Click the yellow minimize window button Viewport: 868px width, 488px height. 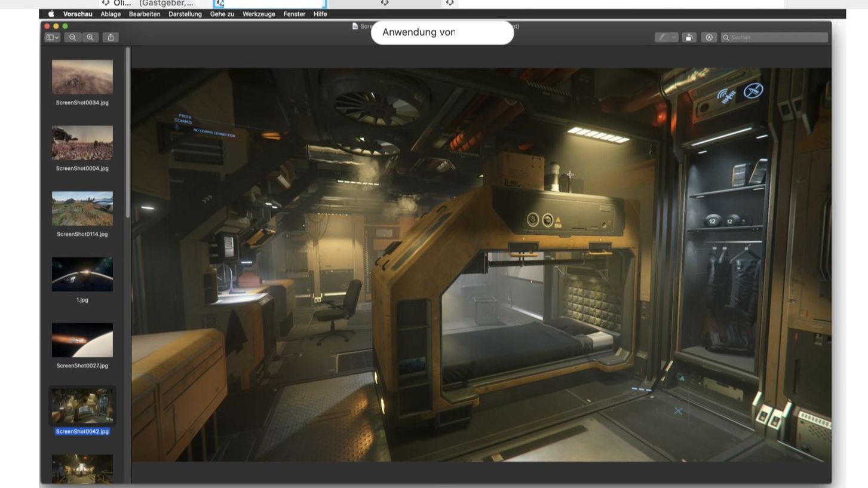click(56, 26)
